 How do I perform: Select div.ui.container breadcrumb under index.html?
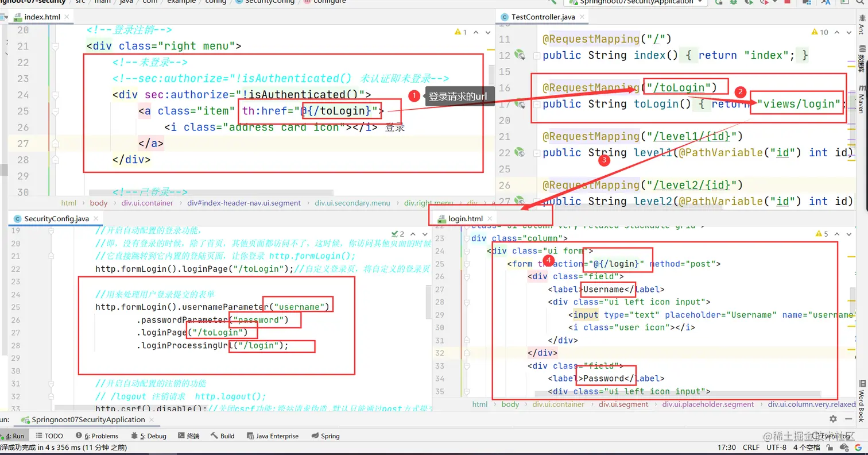[147, 203]
